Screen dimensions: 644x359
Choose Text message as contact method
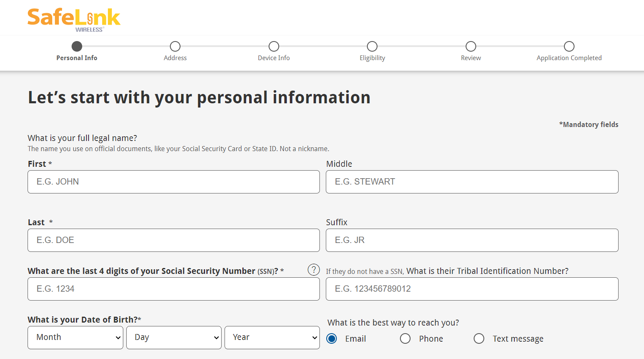[479, 339]
